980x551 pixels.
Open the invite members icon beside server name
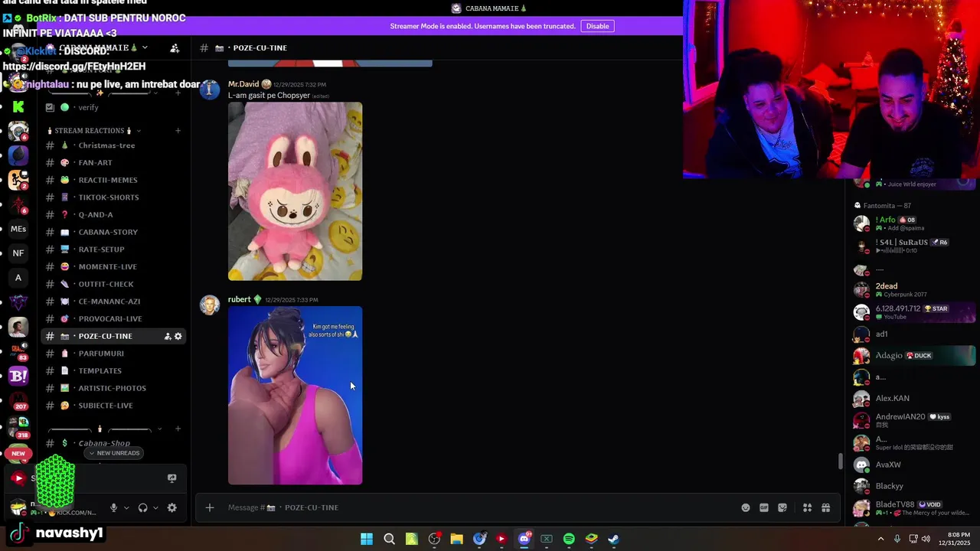pyautogui.click(x=175, y=48)
